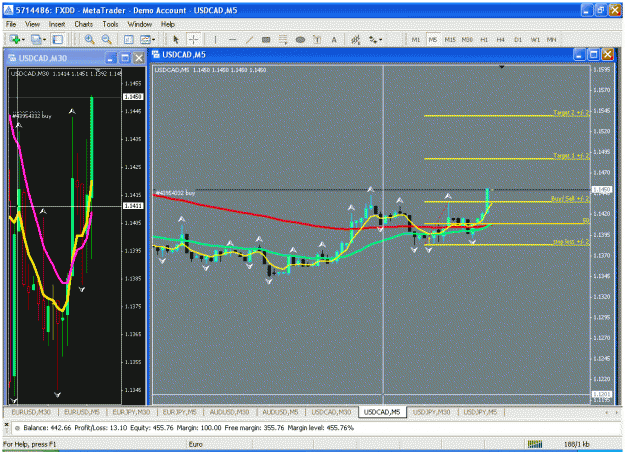Switch to W1 timeframe
625x452 pixels.
535,39
